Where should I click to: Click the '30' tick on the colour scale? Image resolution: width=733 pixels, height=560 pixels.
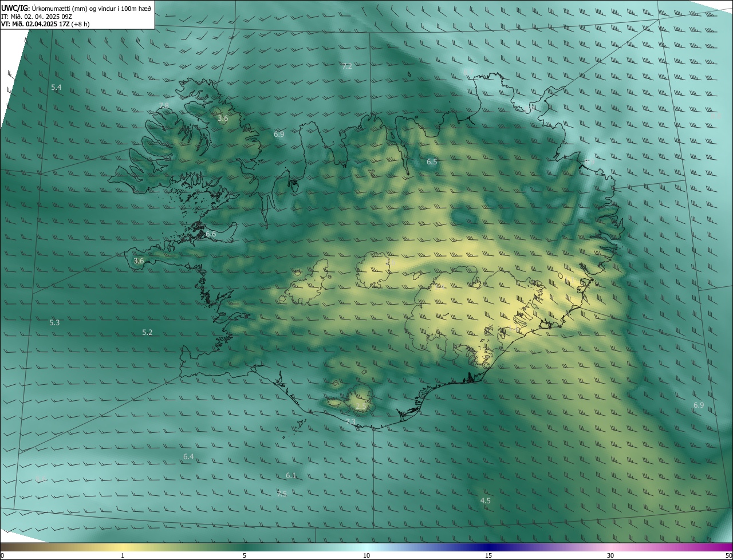coord(610,555)
